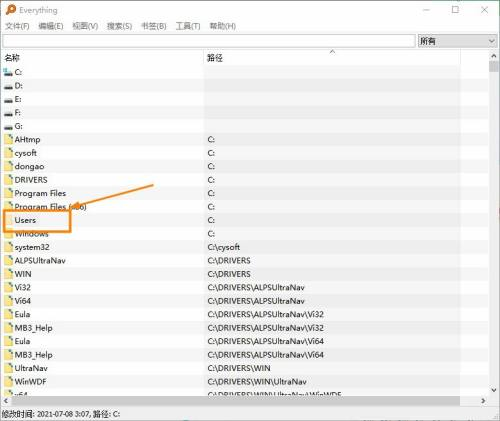
Task: Click the C:\cysoft path cell
Action: (223, 247)
